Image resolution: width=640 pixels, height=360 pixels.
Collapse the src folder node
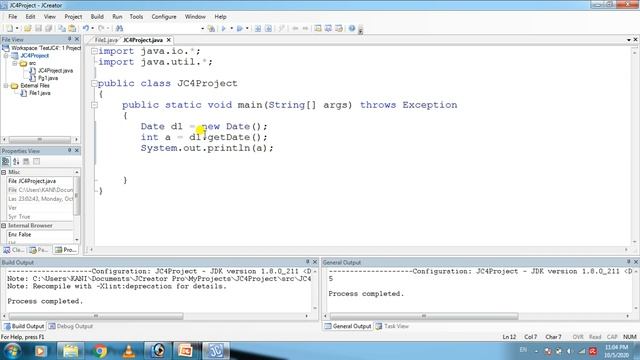[15, 63]
